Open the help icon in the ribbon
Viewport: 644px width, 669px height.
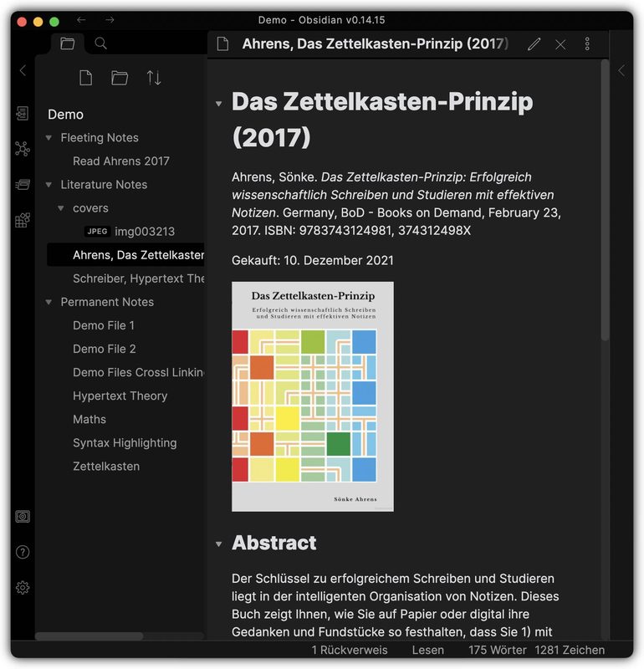(23, 552)
